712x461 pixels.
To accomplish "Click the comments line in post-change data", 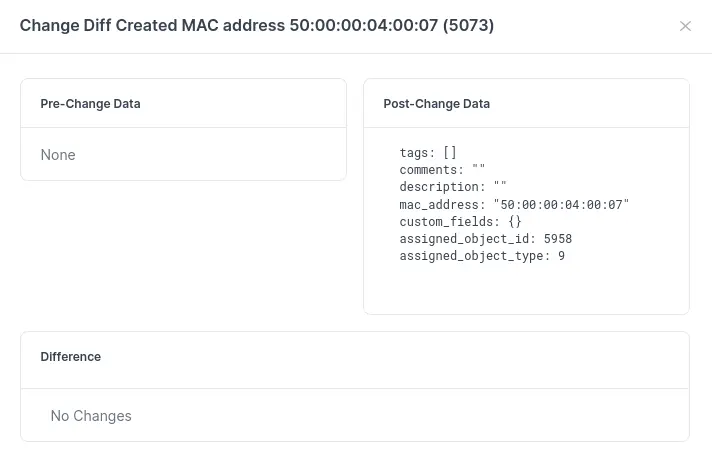I will click(x=442, y=170).
